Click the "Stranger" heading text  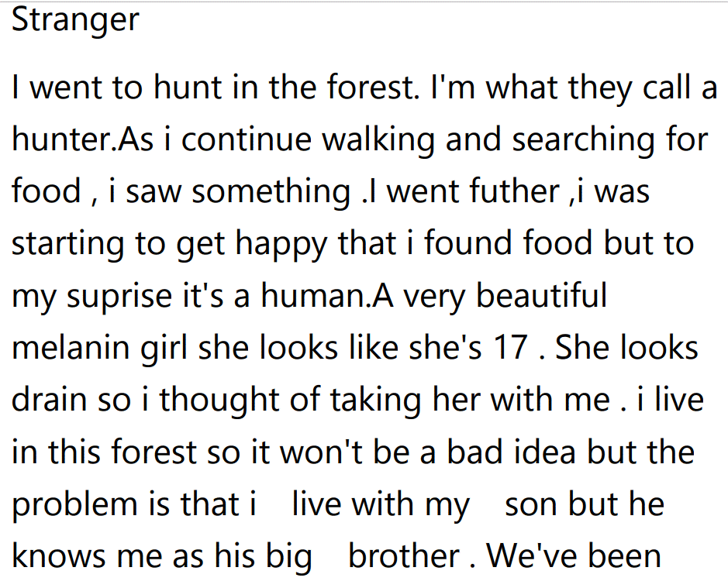pos(75,19)
